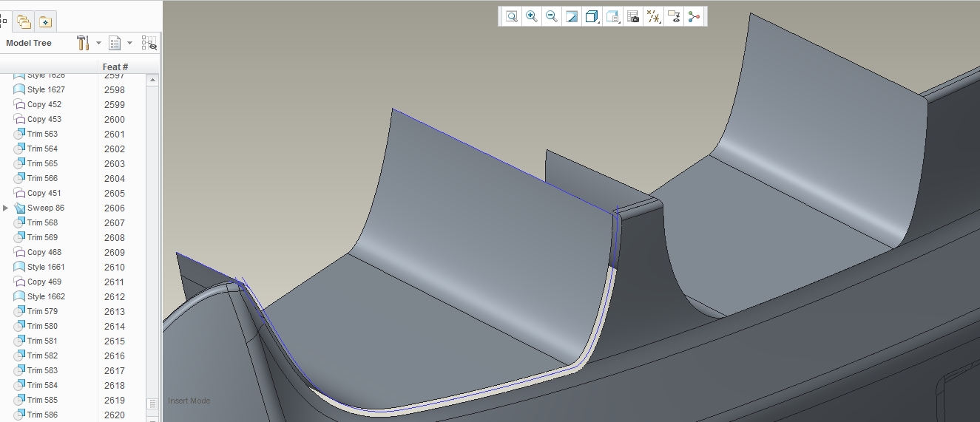The width and height of the screenshot is (980, 422).
Task: Select the Trim 579 feature
Action: (42, 311)
